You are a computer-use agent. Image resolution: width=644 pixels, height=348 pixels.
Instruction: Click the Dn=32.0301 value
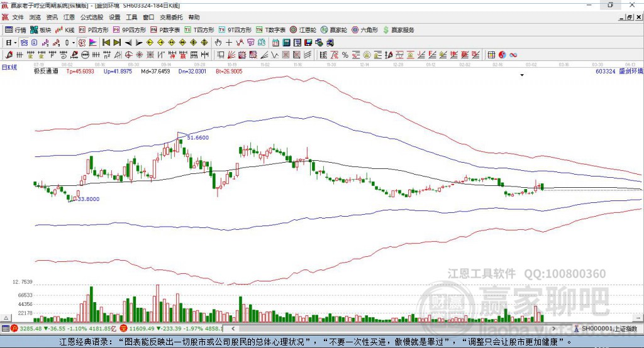tap(192, 71)
